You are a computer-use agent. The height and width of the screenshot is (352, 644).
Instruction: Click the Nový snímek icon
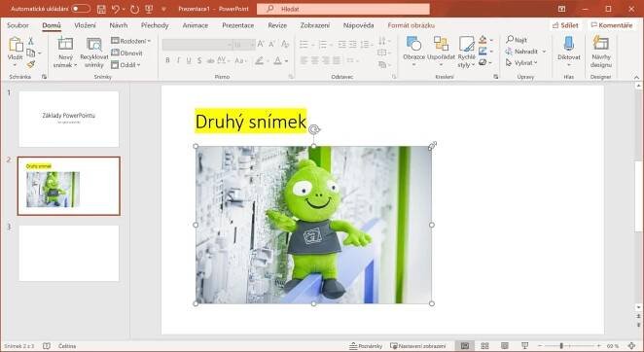click(65, 44)
